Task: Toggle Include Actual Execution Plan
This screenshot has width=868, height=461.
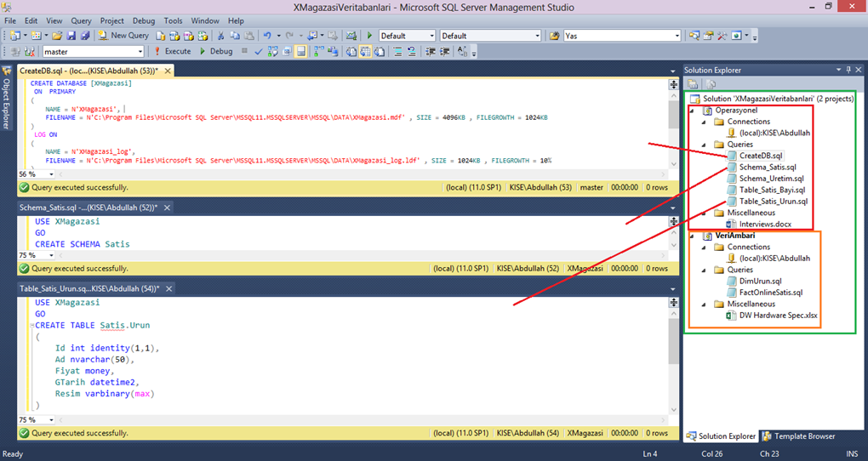Action: pos(318,52)
